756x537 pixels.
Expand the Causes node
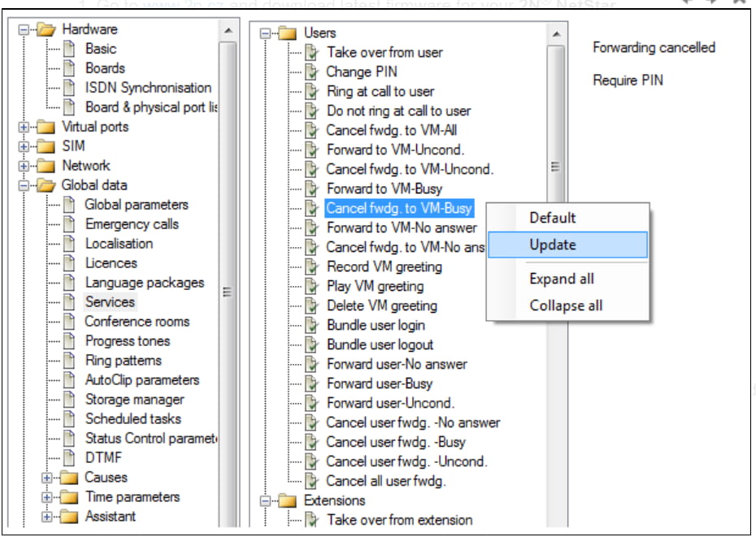pos(47,479)
